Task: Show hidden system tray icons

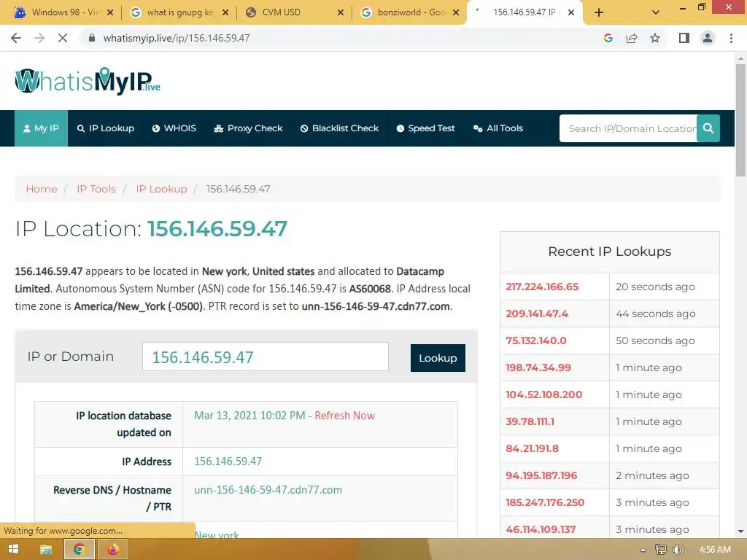Action: pos(643,550)
